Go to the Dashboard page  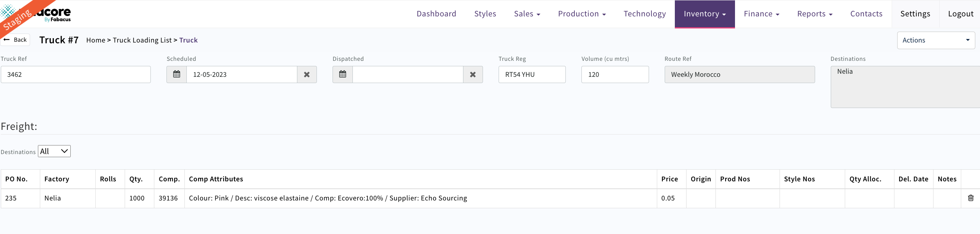[x=436, y=14]
